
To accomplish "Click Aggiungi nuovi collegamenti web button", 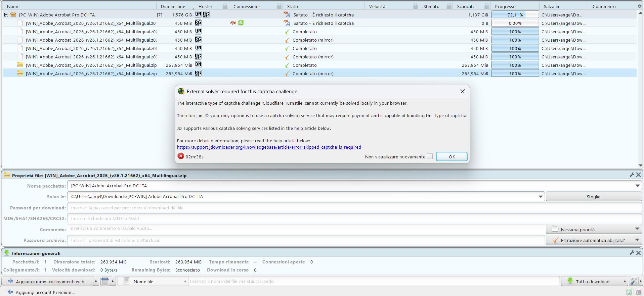I will point(48,281).
